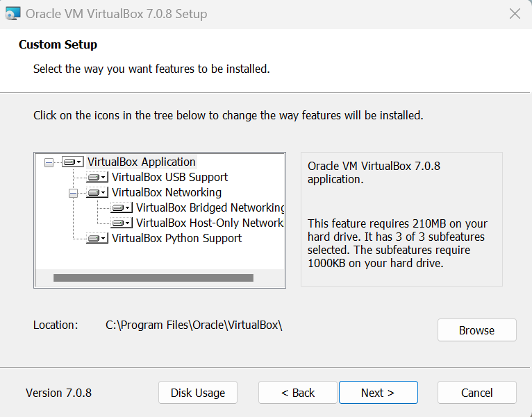Click the Custom Setup heading
532x417 pixels.
[x=58, y=44]
